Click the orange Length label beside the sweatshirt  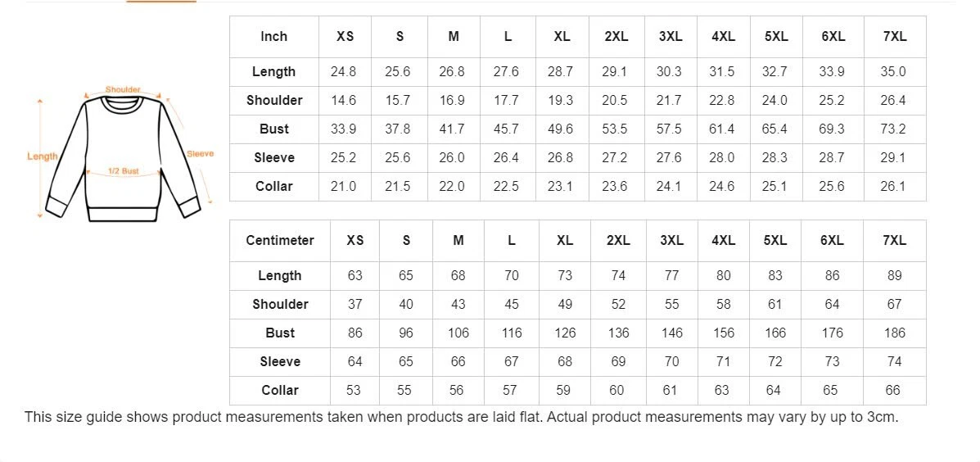click(x=43, y=156)
